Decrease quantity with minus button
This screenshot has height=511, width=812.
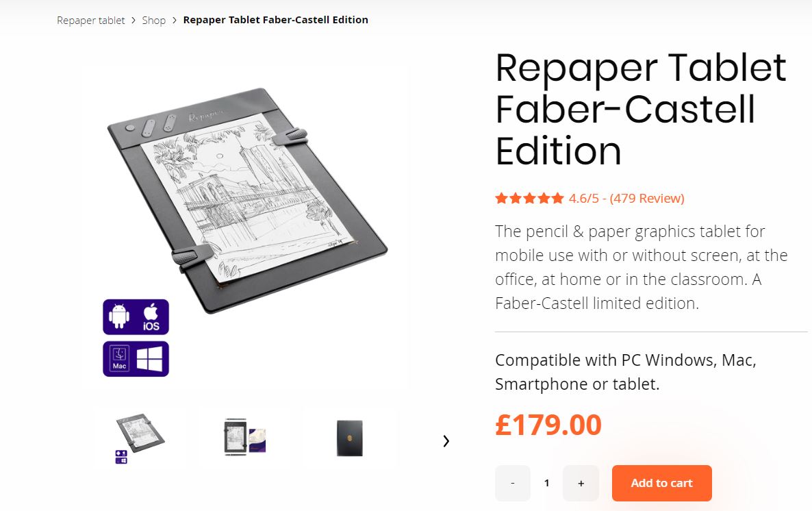tap(513, 483)
